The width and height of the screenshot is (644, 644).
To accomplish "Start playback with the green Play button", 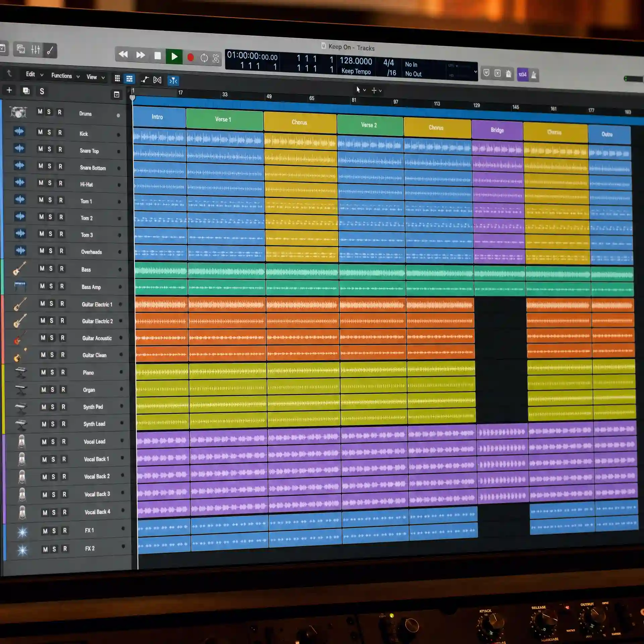I will click(x=174, y=56).
